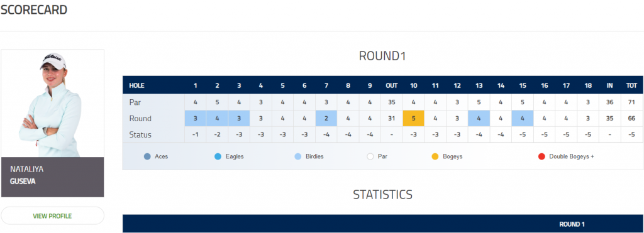644x233 pixels.
Task: Open the View Profile button
Action: tap(53, 216)
